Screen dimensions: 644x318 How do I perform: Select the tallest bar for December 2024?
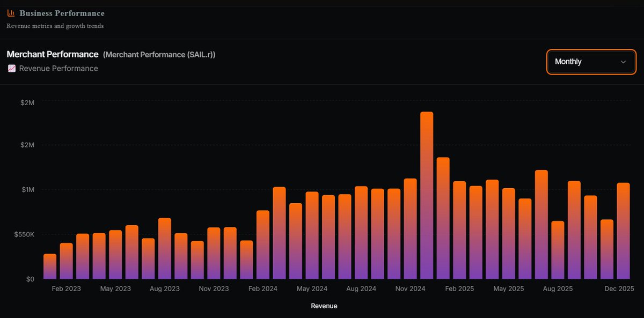(x=427, y=196)
